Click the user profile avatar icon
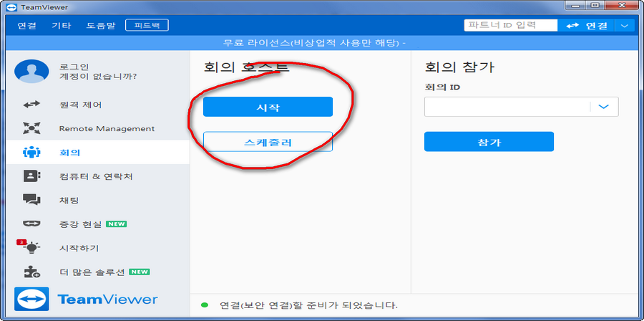This screenshot has height=321, width=644. coord(31,71)
